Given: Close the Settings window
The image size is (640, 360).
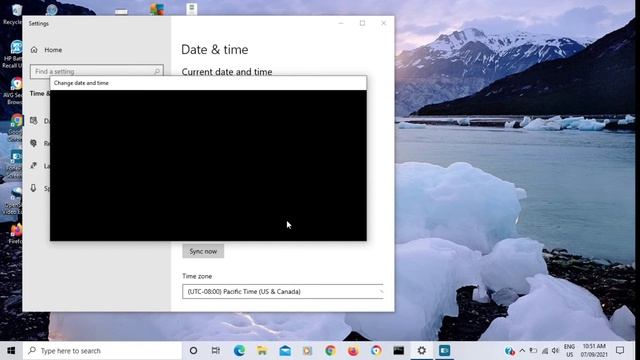Looking at the screenshot, I should 383,23.
